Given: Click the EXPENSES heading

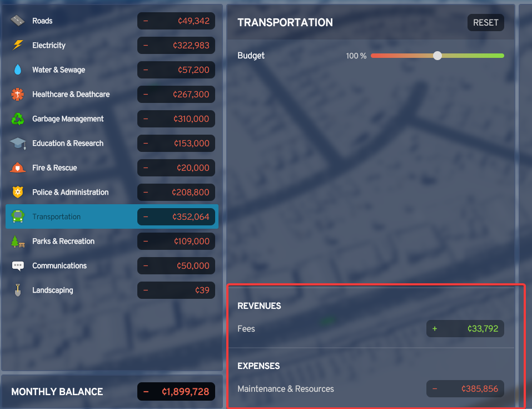Looking at the screenshot, I should (258, 366).
